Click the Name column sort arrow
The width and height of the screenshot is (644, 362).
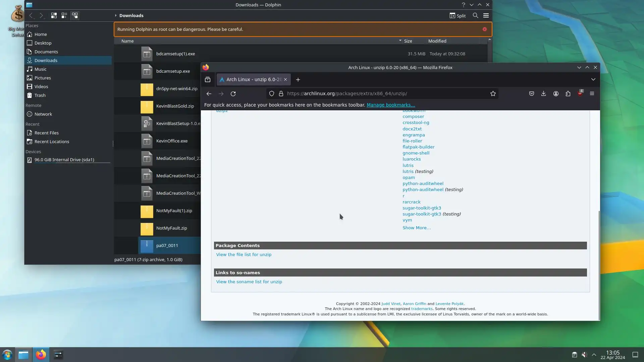[x=400, y=41]
